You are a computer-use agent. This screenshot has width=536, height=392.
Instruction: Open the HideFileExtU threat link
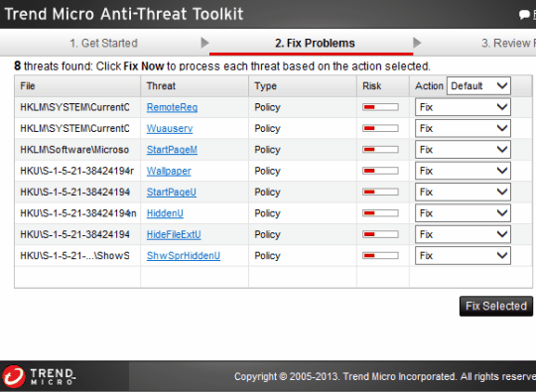pos(174,234)
